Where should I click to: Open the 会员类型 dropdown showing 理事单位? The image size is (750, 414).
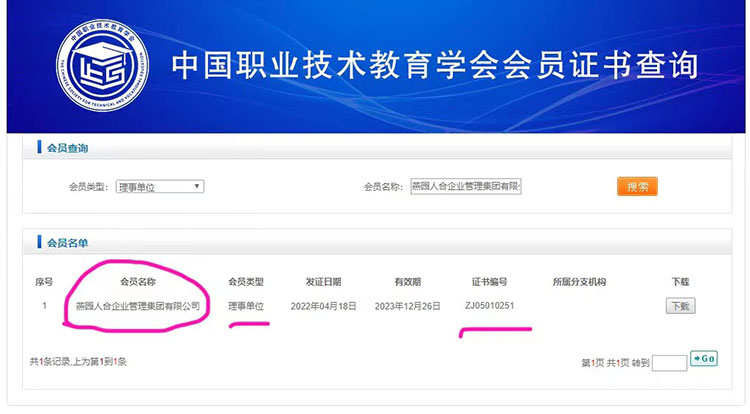coord(160,186)
